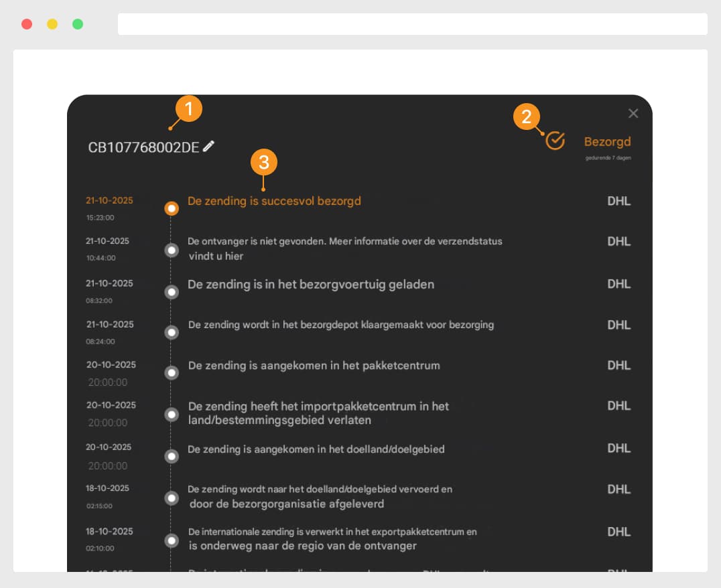The width and height of the screenshot is (721, 588).
Task: Close the tracking details panel
Action: pyautogui.click(x=633, y=114)
